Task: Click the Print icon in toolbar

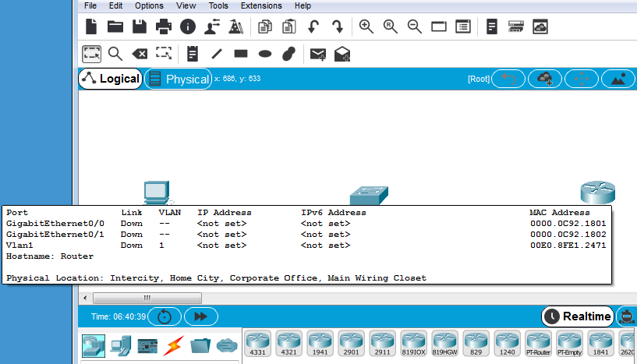Action: 164,27
